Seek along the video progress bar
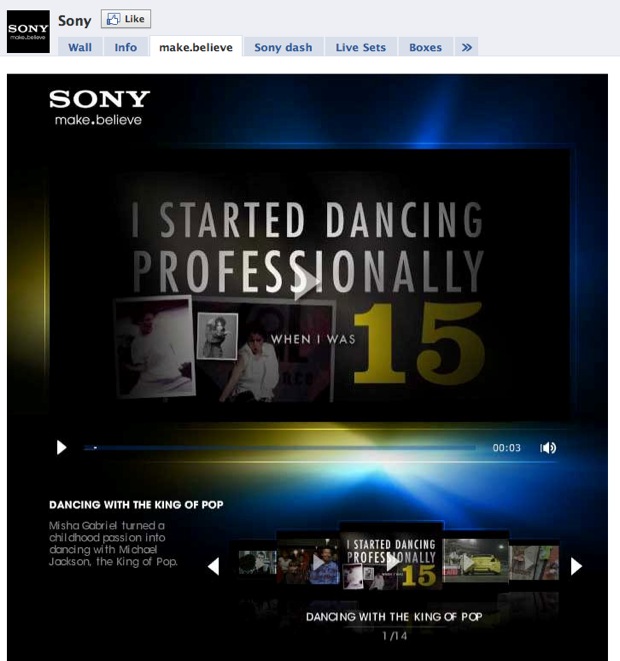The width and height of the screenshot is (620, 661). pos(280,448)
